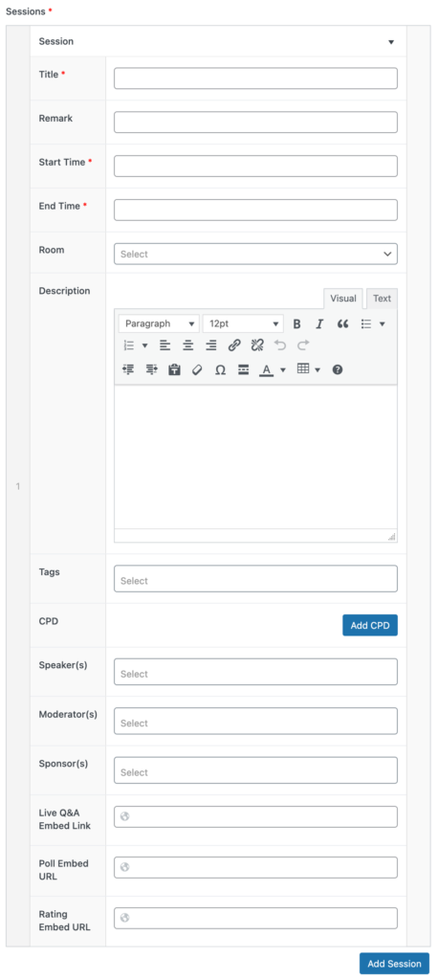438x980 pixels.
Task: Open keyboard shortcuts help icon
Action: click(x=338, y=369)
